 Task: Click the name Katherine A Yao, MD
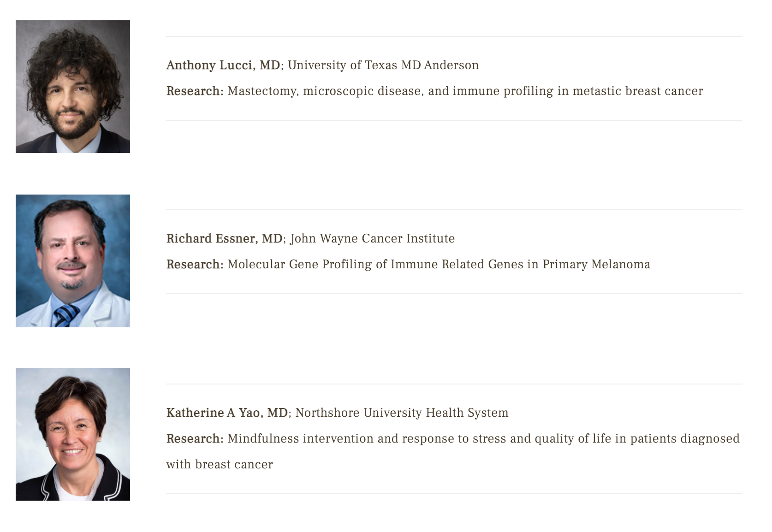(227, 413)
